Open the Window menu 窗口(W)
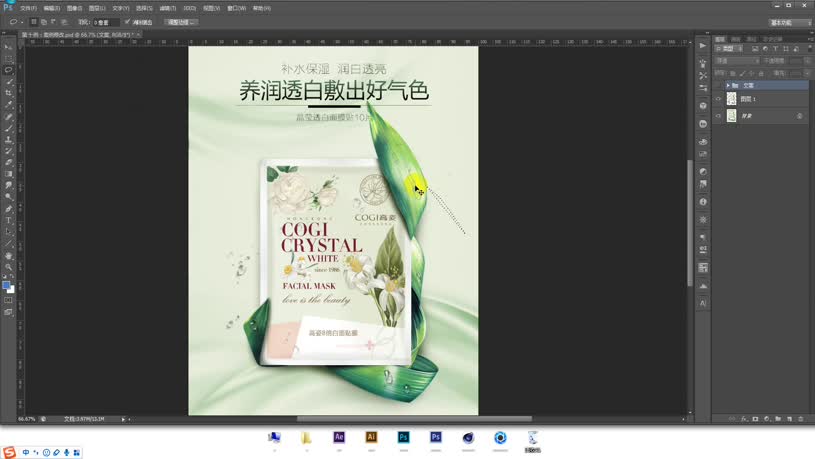Viewport: 815px width, 459px height. (x=236, y=8)
